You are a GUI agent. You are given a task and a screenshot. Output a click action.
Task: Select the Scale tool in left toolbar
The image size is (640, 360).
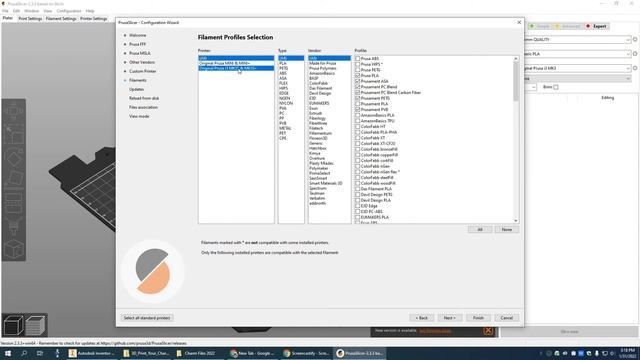pos(13,134)
